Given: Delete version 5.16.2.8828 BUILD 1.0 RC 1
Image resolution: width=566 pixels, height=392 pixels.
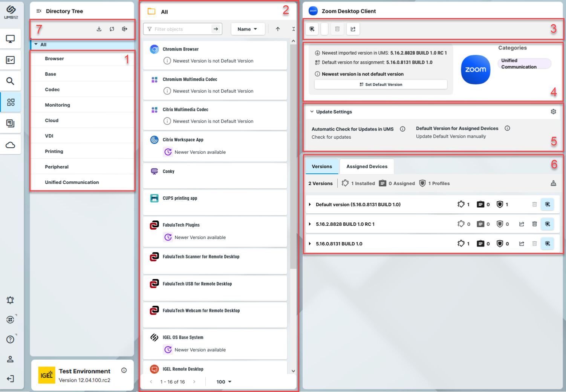Looking at the screenshot, I should click(x=534, y=224).
